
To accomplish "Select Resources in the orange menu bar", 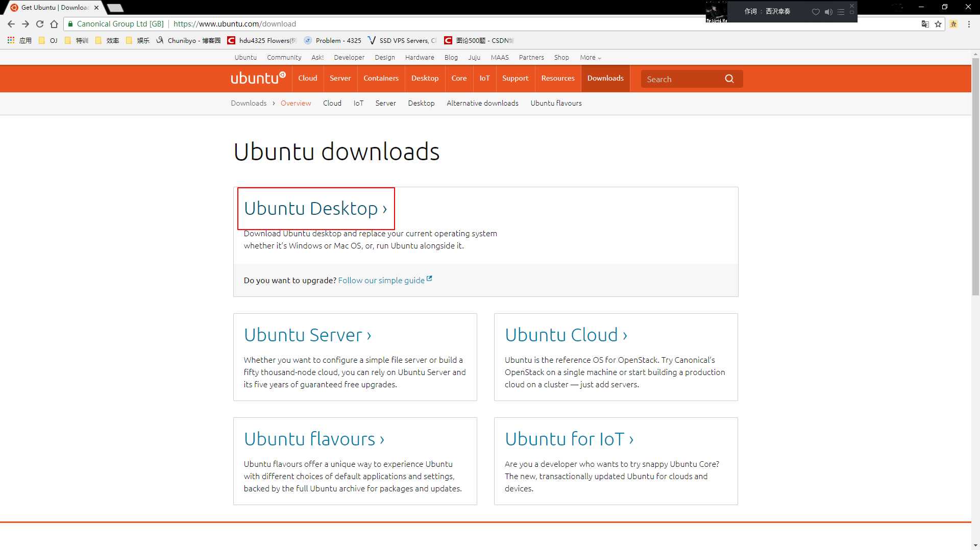I will point(558,78).
